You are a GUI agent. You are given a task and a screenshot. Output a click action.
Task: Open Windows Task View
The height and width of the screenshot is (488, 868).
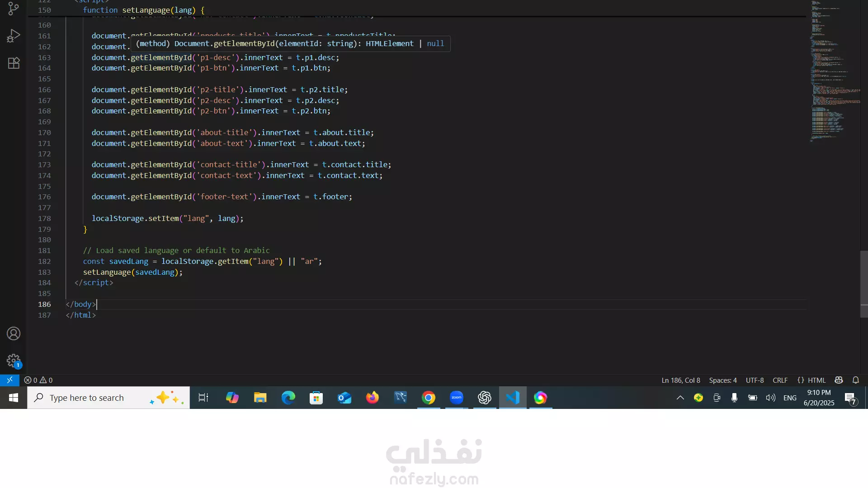203,398
